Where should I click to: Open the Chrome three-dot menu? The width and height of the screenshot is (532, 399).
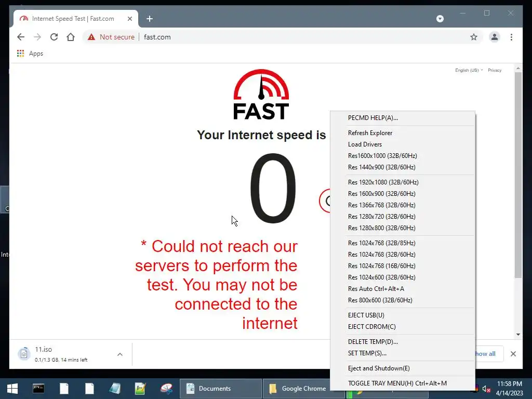511,37
